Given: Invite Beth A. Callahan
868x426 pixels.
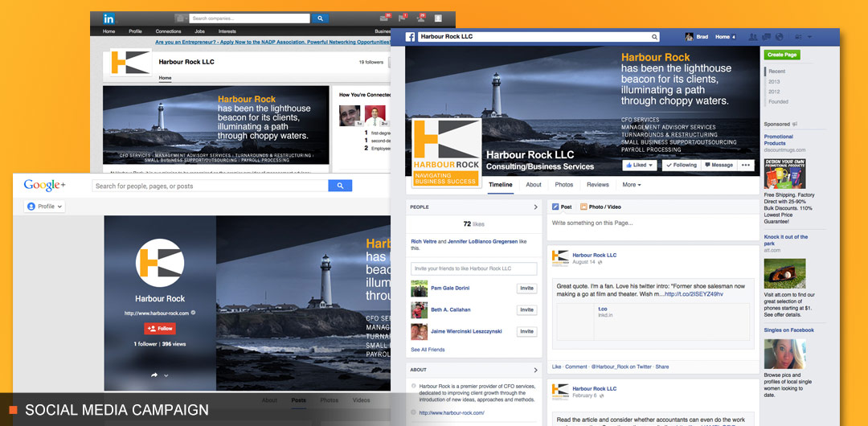Looking at the screenshot, I should coord(527,309).
